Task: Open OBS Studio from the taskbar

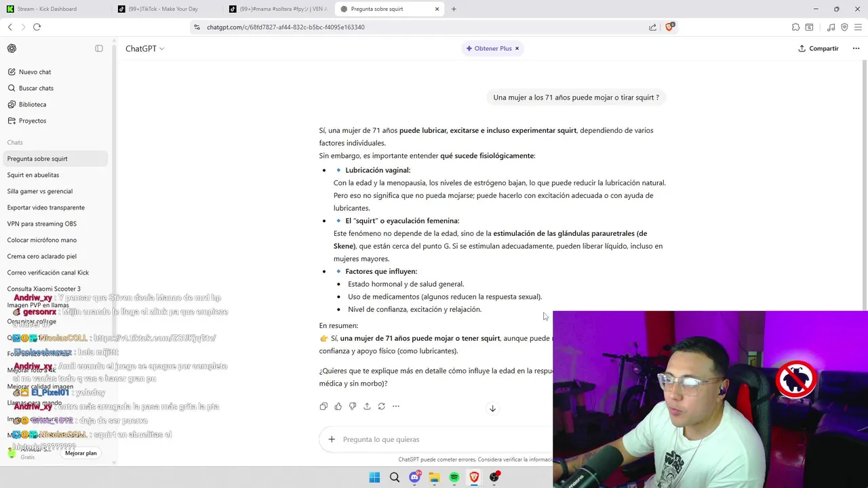Action: 494,477
